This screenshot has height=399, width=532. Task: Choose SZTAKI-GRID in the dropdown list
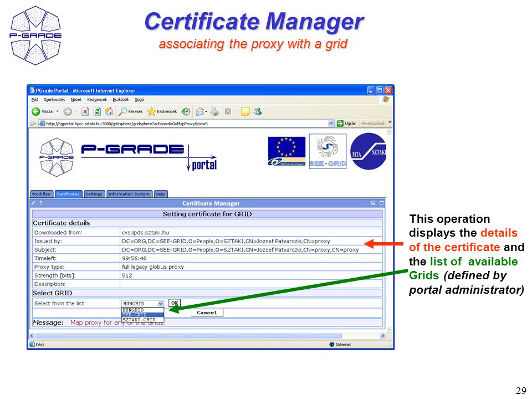[142, 320]
